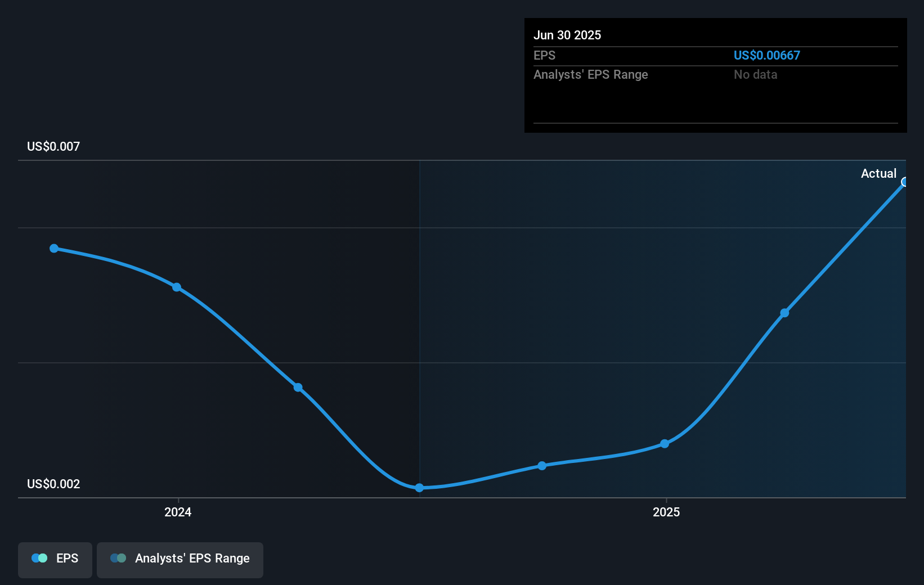Click the rising EPS data point before Actual marker
Screen dimensions: 924x585
tap(784, 313)
